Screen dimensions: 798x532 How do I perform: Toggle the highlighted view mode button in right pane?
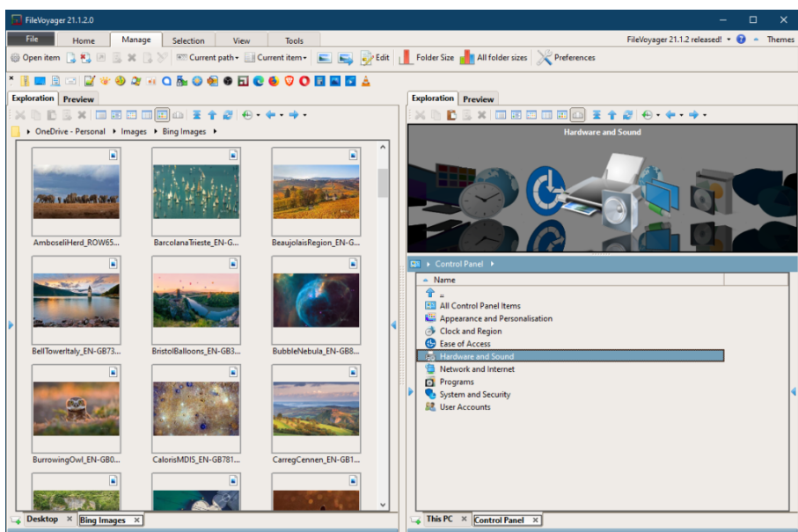click(577, 115)
